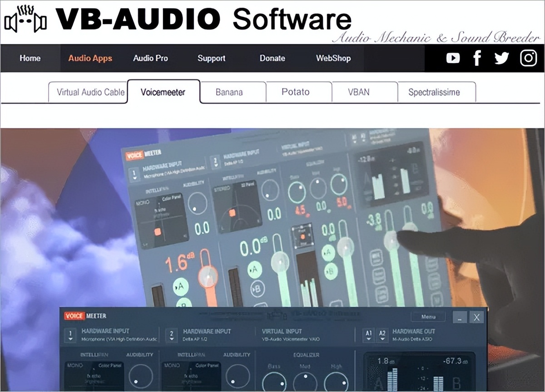This screenshot has width=545, height=392.
Task: Click the Audibility knob for Hardware Input 1
Action: click(x=140, y=377)
